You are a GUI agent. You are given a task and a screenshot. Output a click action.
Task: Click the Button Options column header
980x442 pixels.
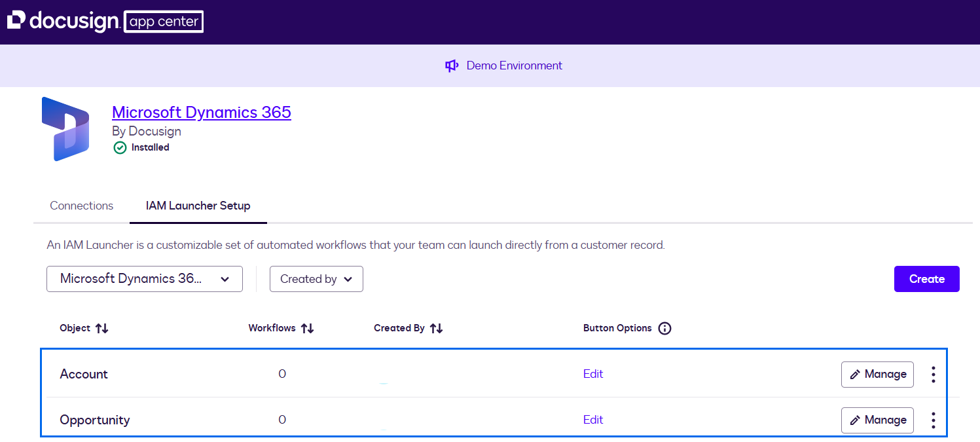[x=617, y=328]
